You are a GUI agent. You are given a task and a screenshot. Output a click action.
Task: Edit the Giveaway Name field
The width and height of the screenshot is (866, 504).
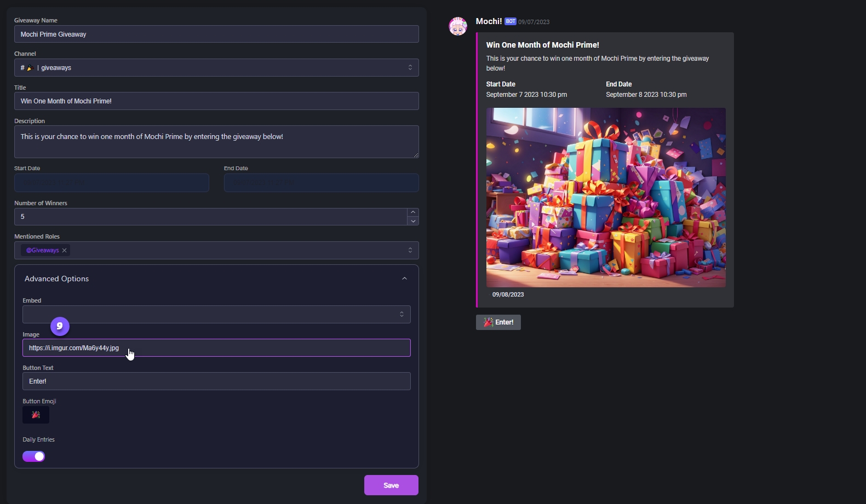coord(216,34)
